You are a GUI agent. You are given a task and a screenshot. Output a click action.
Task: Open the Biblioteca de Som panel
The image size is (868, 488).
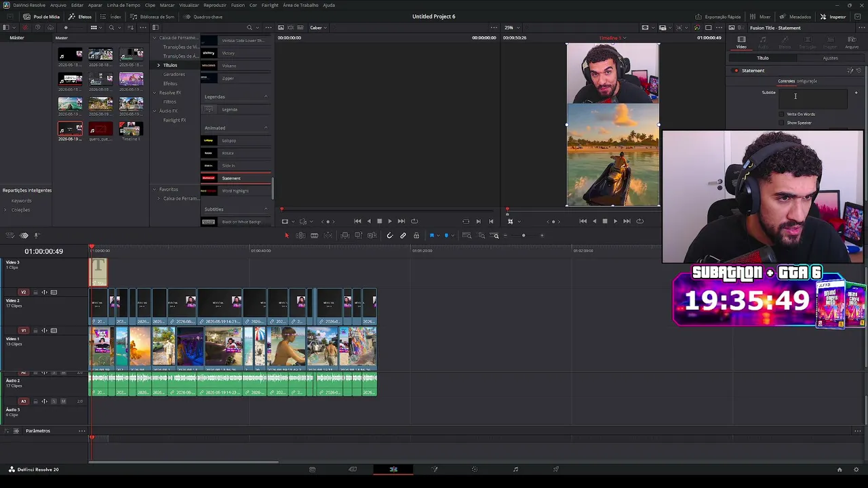[x=153, y=16]
